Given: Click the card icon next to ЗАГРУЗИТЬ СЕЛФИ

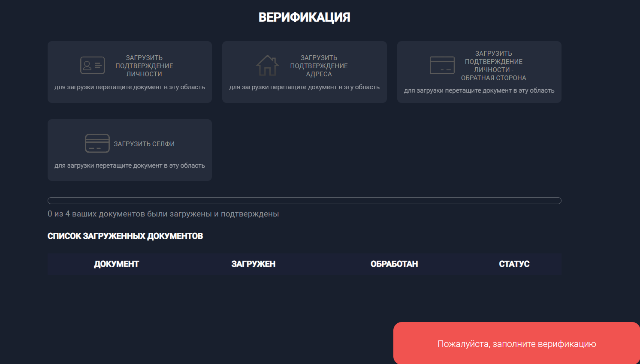Looking at the screenshot, I should (x=97, y=143).
